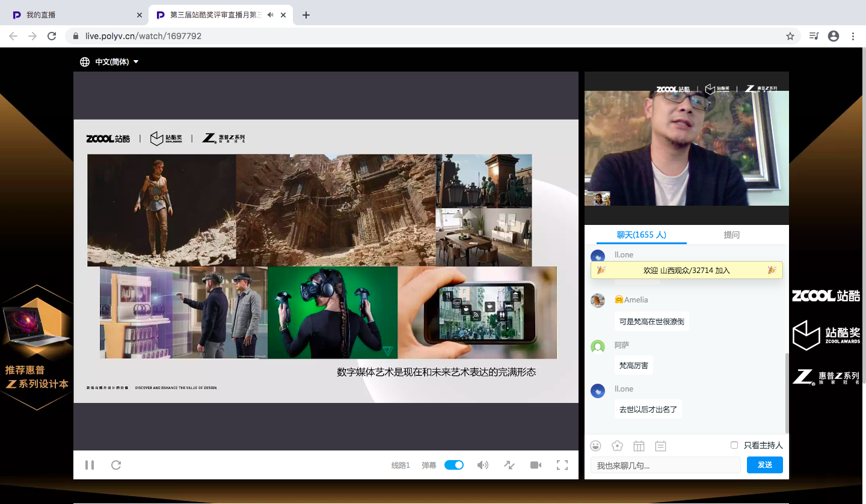866x504 pixels.
Task: Click the globe language icon
Action: 85,62
